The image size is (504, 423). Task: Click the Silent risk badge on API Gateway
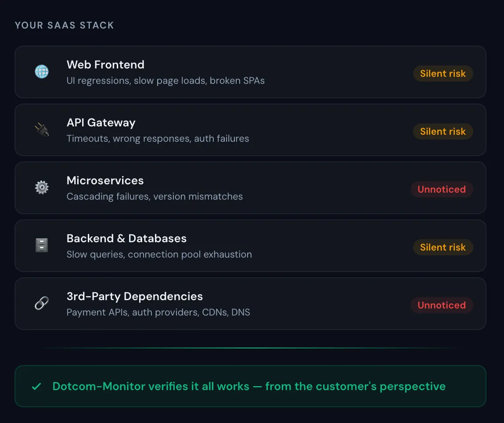pos(443,131)
